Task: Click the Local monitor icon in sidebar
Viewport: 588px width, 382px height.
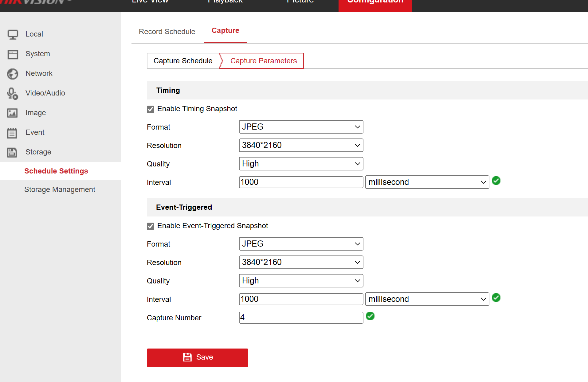Action: pyautogui.click(x=13, y=34)
